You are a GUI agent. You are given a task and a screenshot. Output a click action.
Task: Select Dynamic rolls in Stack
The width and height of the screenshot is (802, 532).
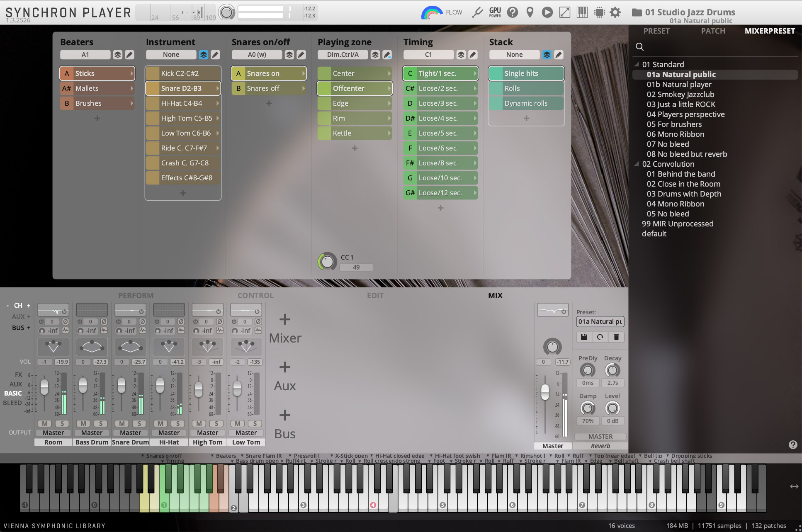(526, 103)
